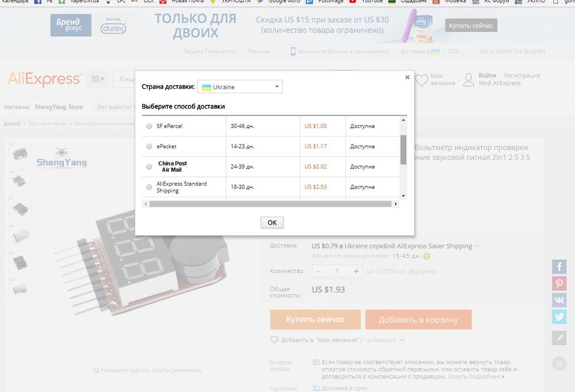Share product on VK
Image resolution: width=575 pixels, height=392 pixels.
click(559, 300)
